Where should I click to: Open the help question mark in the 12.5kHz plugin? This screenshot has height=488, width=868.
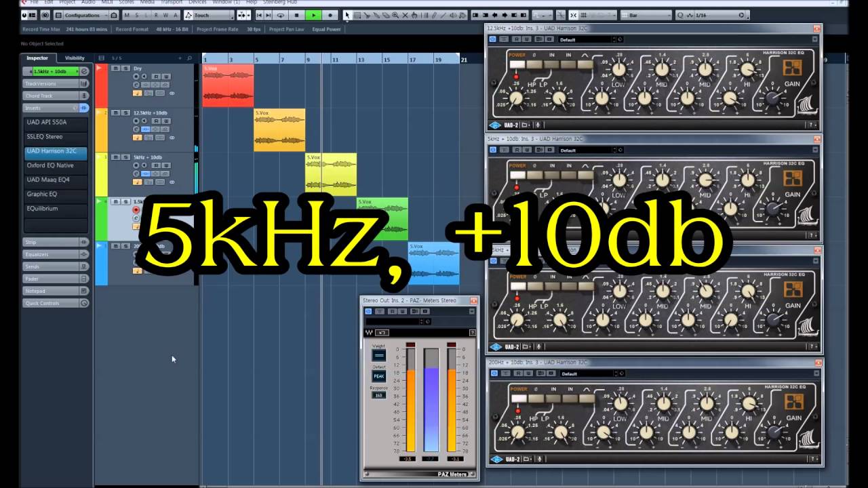point(811,125)
